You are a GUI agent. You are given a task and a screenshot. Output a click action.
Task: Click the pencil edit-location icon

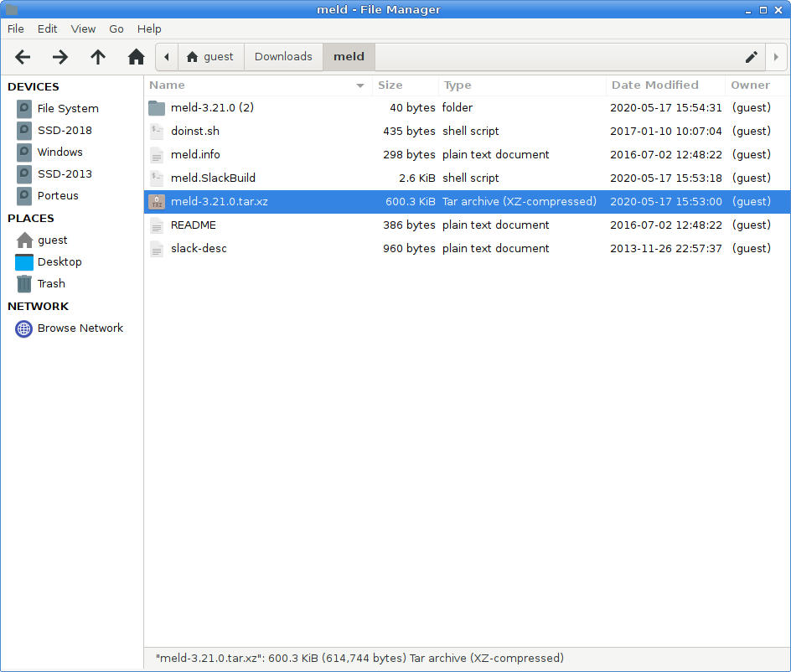751,57
